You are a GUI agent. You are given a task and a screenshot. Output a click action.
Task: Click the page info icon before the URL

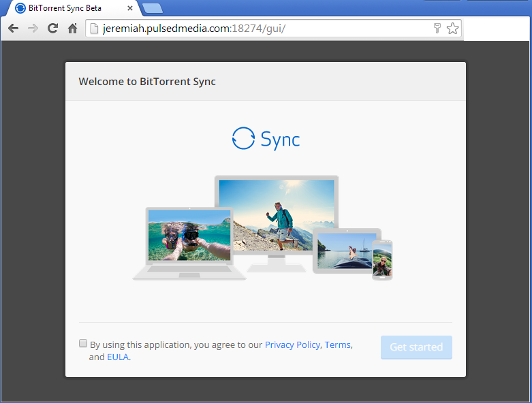(95, 29)
